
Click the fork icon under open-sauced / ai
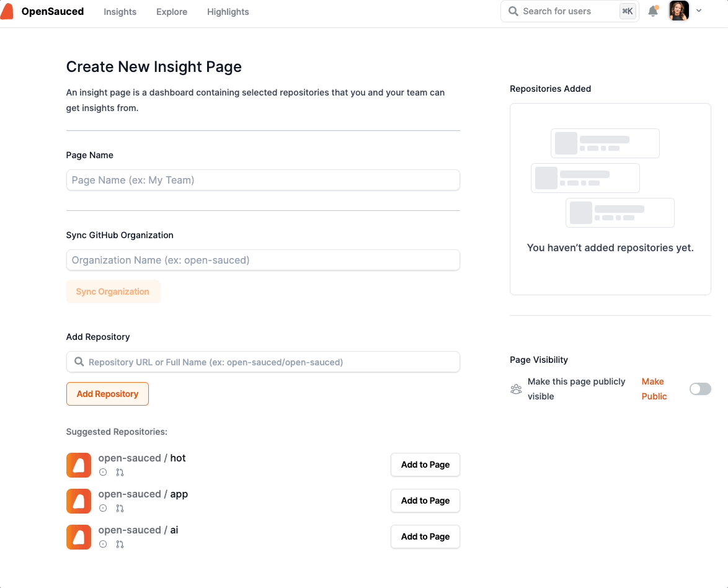120,544
